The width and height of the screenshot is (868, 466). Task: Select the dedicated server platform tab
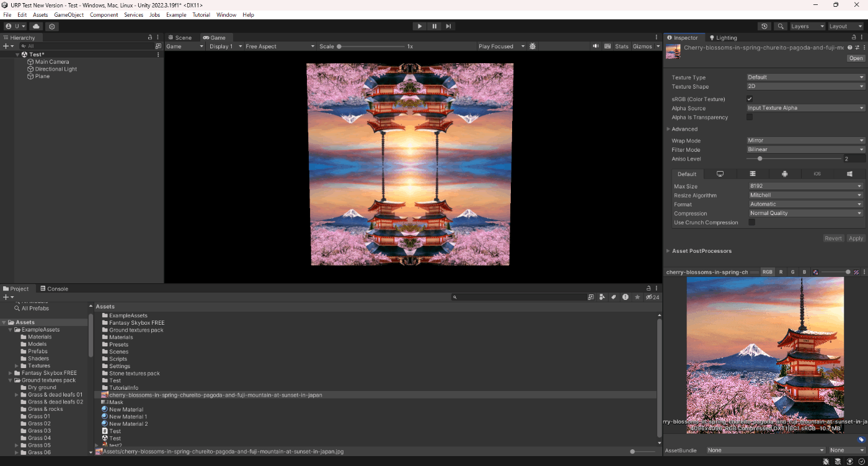752,174
